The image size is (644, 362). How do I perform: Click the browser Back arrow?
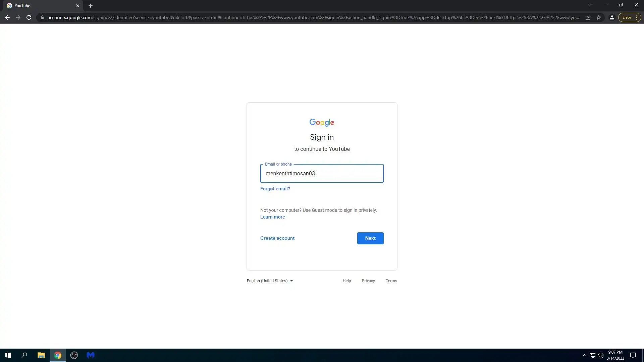7,17
